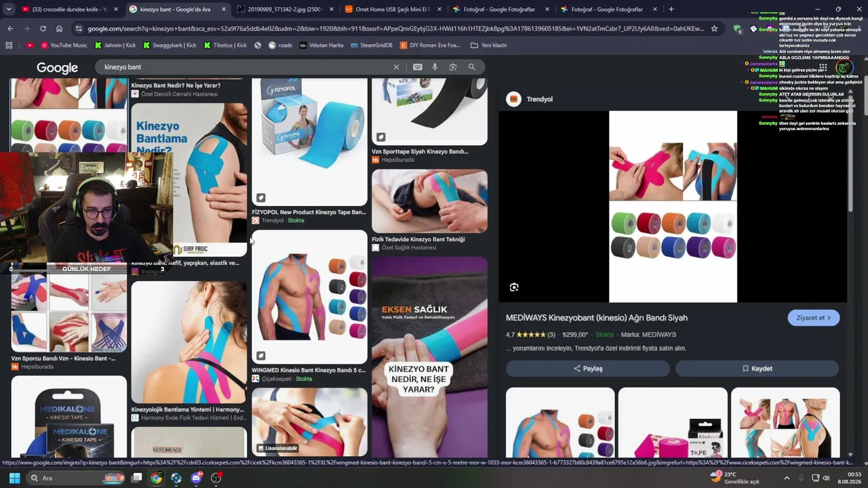868x488 pixels.
Task: Open the Velutan Harita bookmark
Action: pos(321,45)
